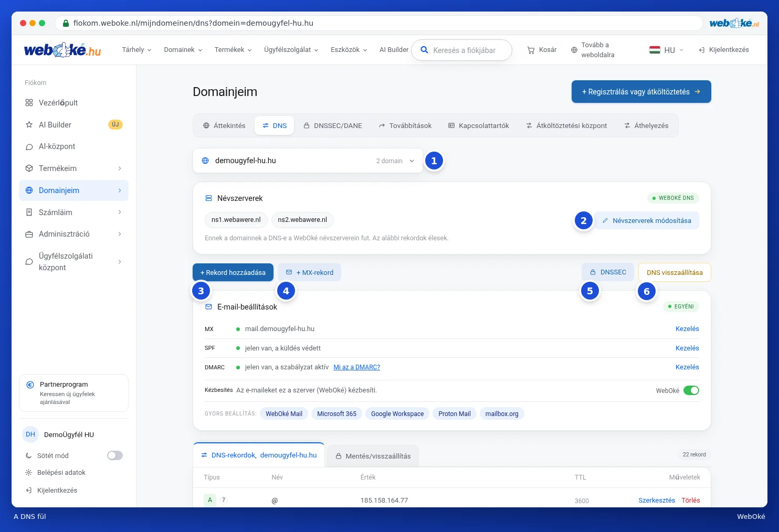Click the question mark next to A record
The image size is (779, 532).
click(224, 500)
